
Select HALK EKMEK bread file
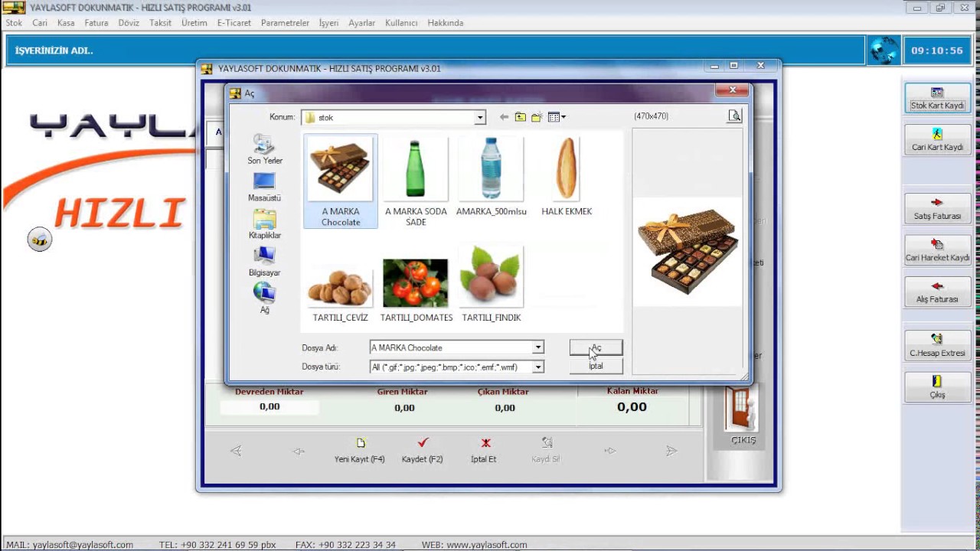pyautogui.click(x=567, y=178)
